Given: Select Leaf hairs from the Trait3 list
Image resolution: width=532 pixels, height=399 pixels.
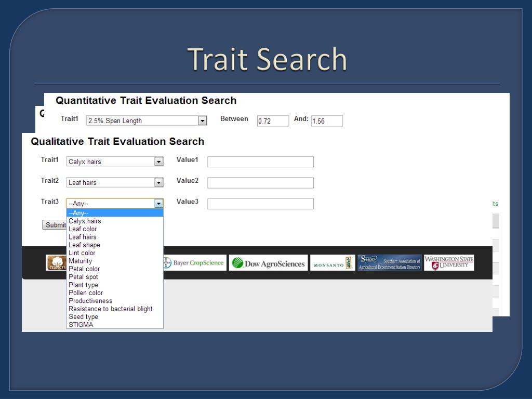Looking at the screenshot, I should (115, 237).
